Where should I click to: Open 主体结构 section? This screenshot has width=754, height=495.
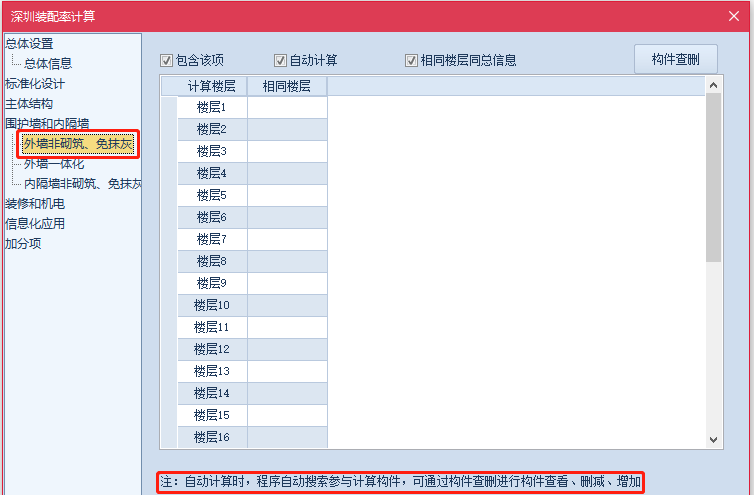[29, 103]
